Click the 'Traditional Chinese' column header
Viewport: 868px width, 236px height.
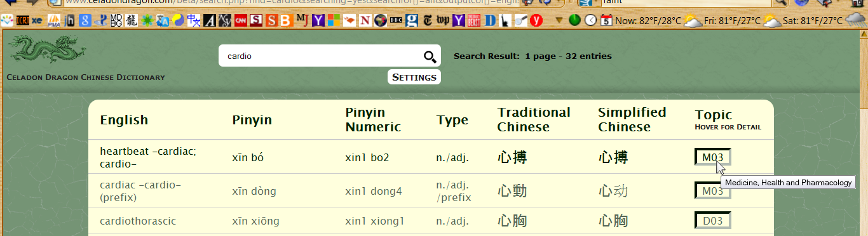(x=534, y=119)
